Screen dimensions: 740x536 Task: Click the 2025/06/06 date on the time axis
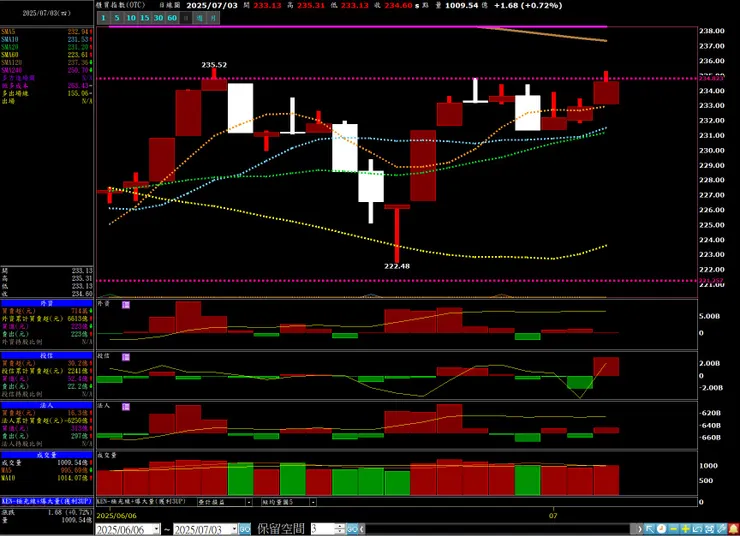coord(116,516)
